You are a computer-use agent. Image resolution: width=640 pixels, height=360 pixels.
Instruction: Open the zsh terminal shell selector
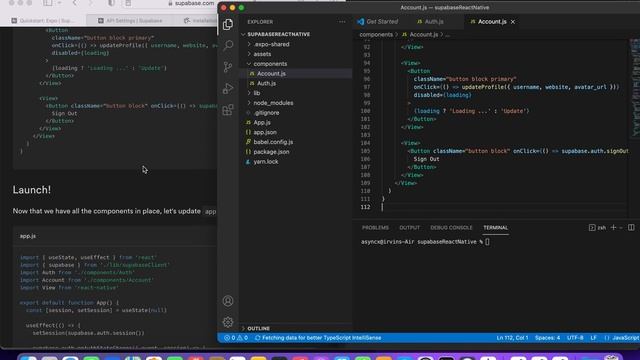point(597,228)
